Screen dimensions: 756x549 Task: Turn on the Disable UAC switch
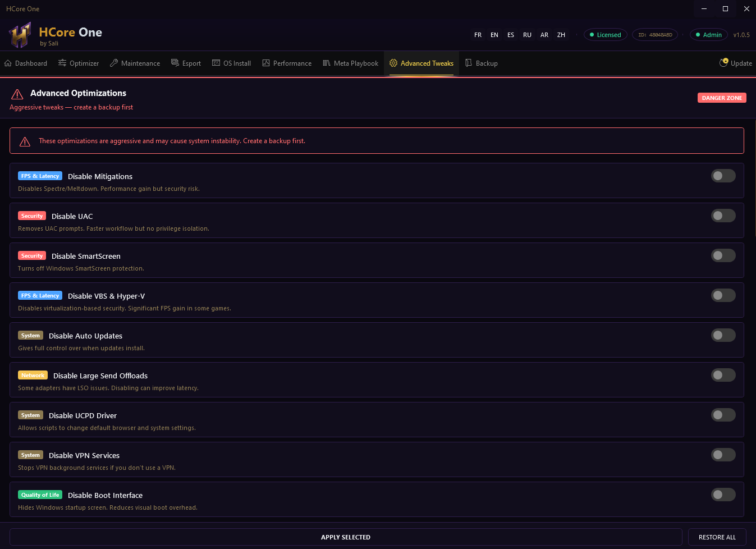pos(723,216)
